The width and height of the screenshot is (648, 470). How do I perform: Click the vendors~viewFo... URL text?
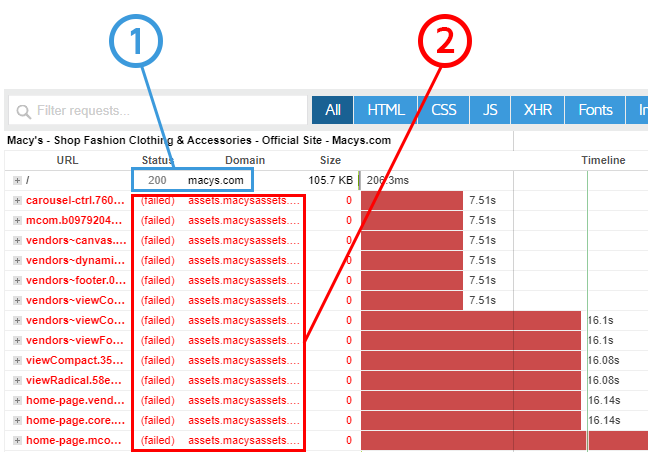click(x=75, y=340)
